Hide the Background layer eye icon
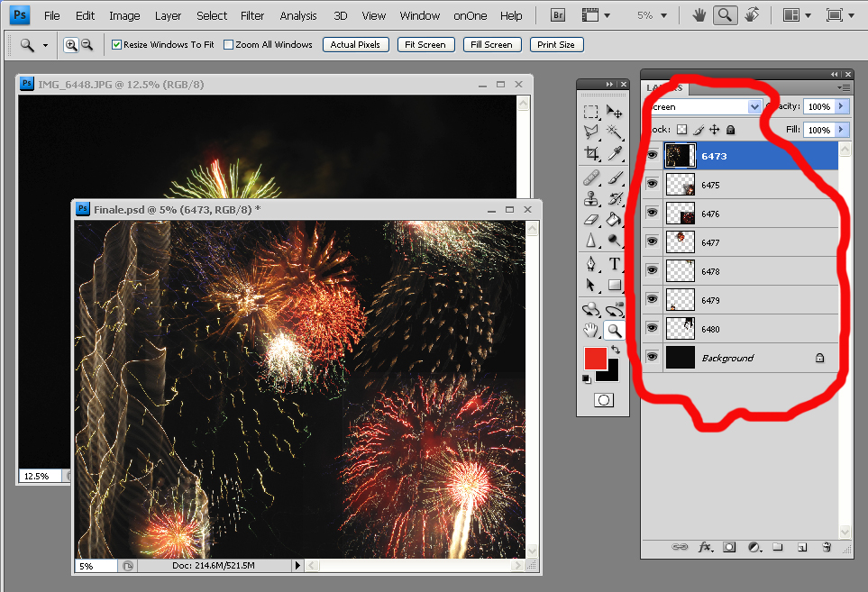This screenshot has height=592, width=868. pyautogui.click(x=652, y=358)
